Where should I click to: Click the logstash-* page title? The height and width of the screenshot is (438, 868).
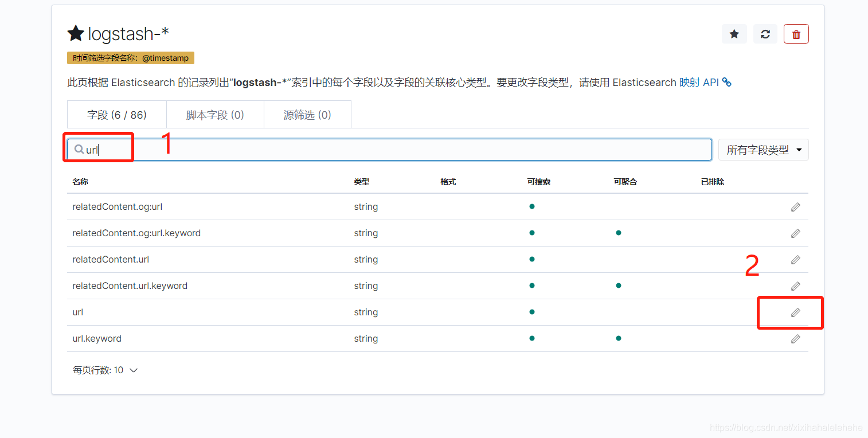coord(128,34)
